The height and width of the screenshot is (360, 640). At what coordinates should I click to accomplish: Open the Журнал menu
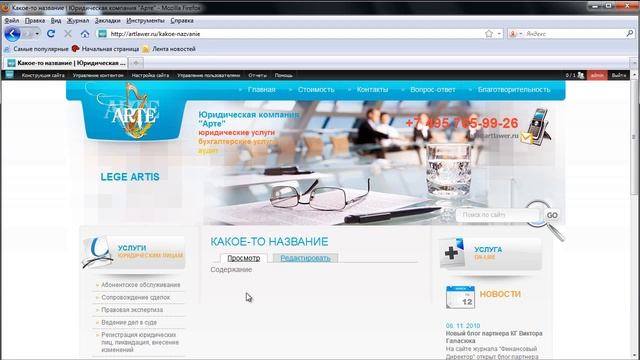78,20
